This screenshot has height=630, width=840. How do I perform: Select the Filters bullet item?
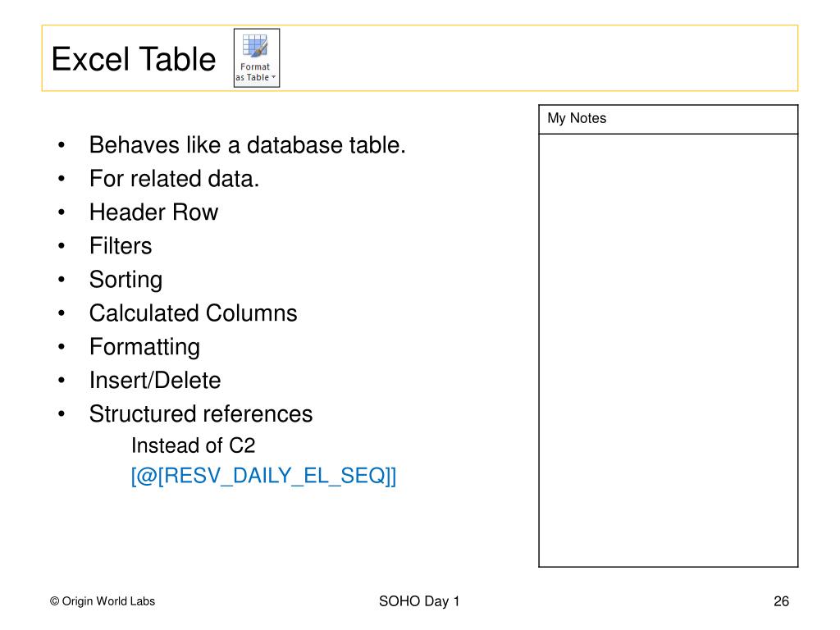121,246
